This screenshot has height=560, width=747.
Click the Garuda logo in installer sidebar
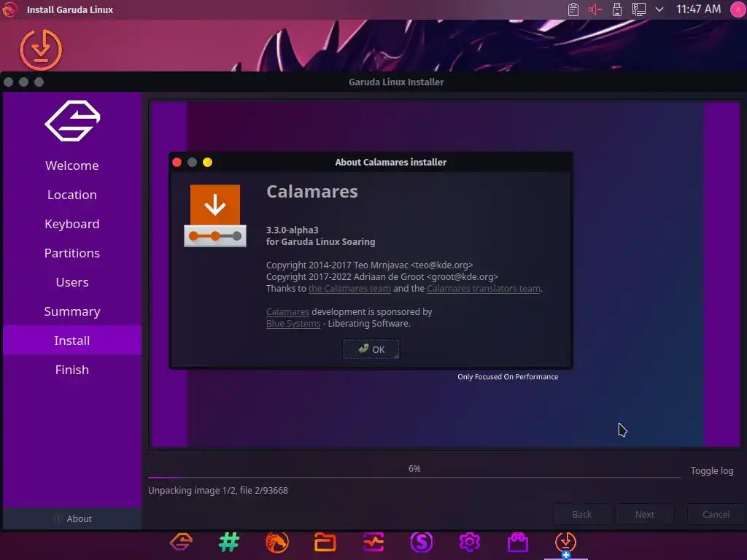(72, 120)
